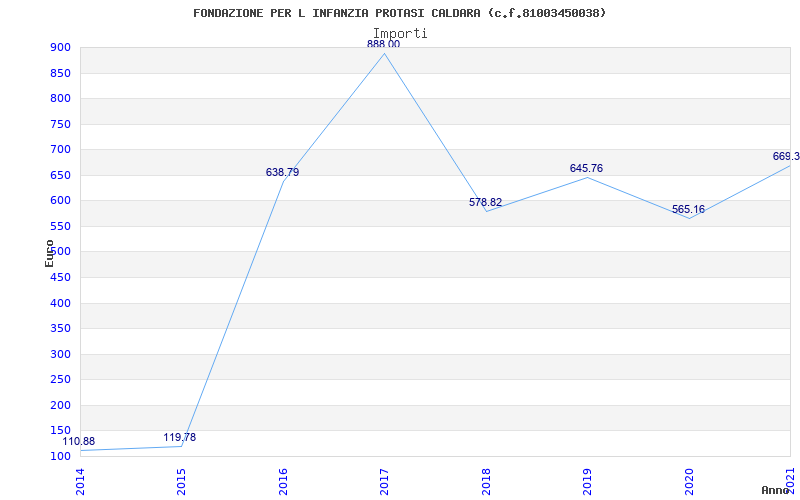This screenshot has width=800, height=500.
Task: Click the 700 y-axis tick label
Action: (60, 149)
